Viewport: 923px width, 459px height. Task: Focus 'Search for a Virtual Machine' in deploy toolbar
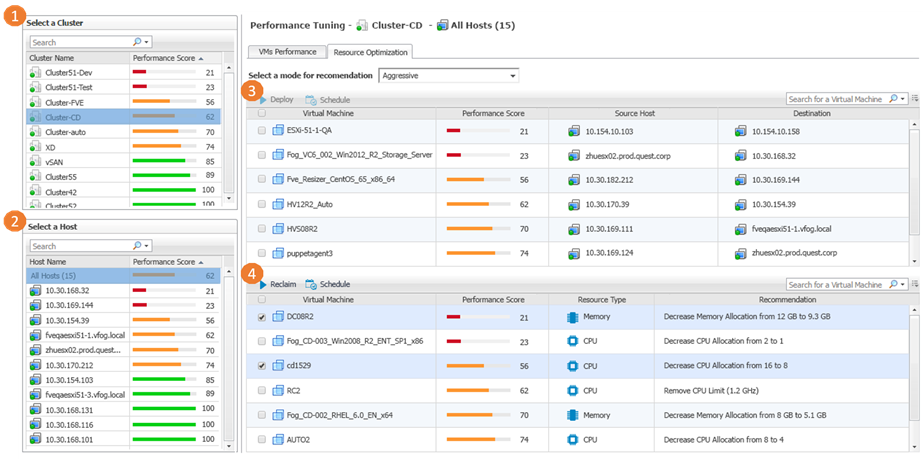(x=837, y=99)
